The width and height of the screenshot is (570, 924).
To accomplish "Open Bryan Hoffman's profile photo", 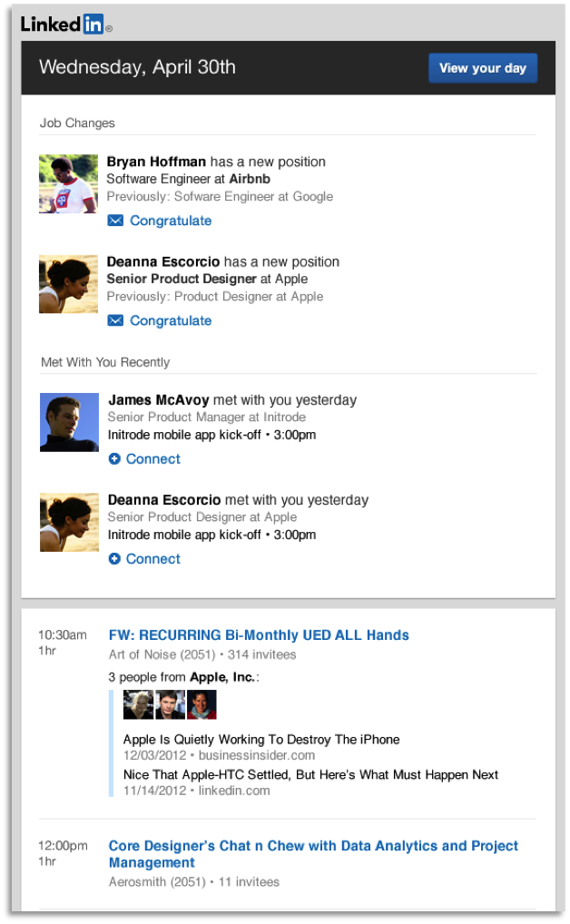I will pos(68,184).
